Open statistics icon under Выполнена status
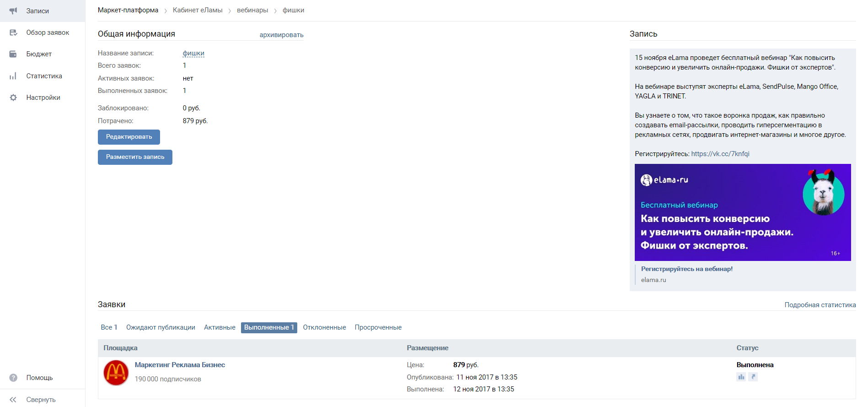The width and height of the screenshot is (868, 407). click(741, 377)
